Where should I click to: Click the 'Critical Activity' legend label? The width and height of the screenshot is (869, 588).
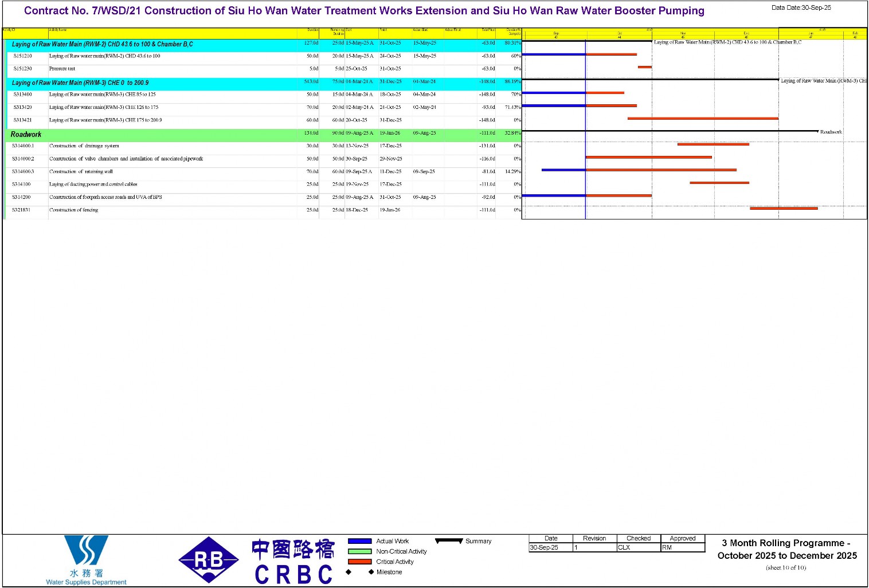coord(395,562)
